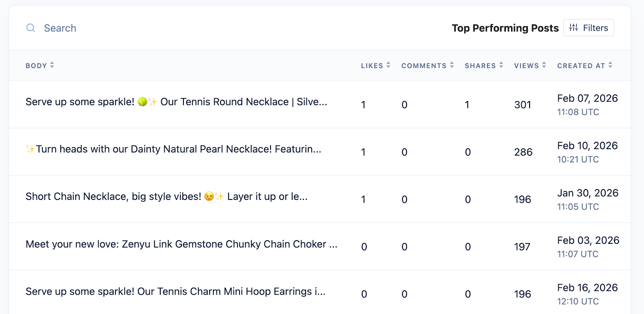Sort by Likes column arrows icon
Viewport: 644px width, 314px height.
click(388, 65)
